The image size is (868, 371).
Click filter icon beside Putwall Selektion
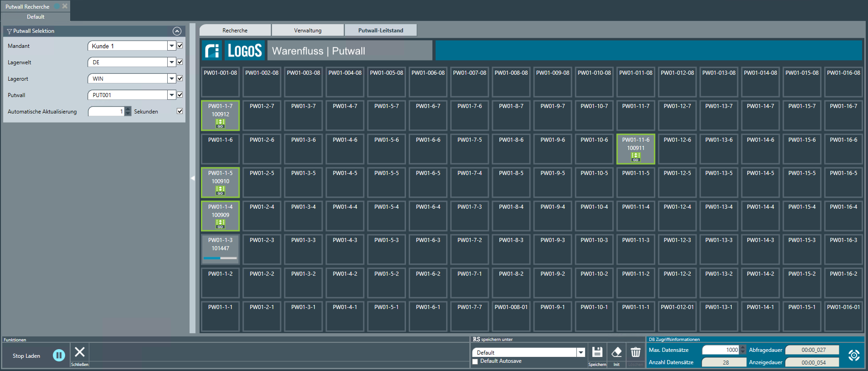(9, 31)
